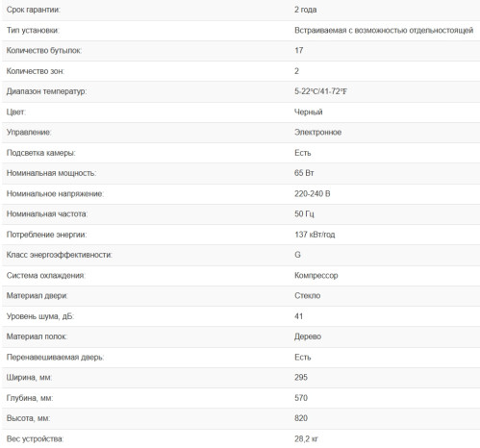Select the '2 года' warranty value
Screen dimensions: 480x448
[x=305, y=10]
